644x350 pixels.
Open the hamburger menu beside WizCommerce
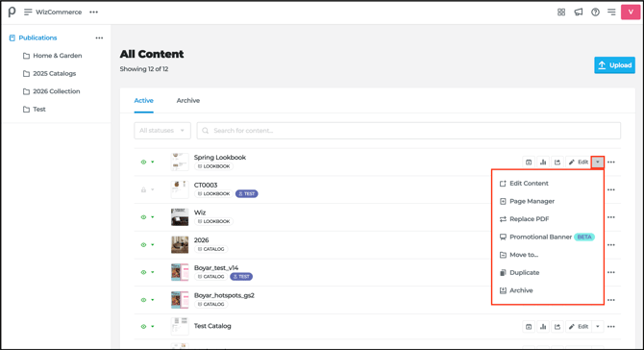pyautogui.click(x=28, y=12)
